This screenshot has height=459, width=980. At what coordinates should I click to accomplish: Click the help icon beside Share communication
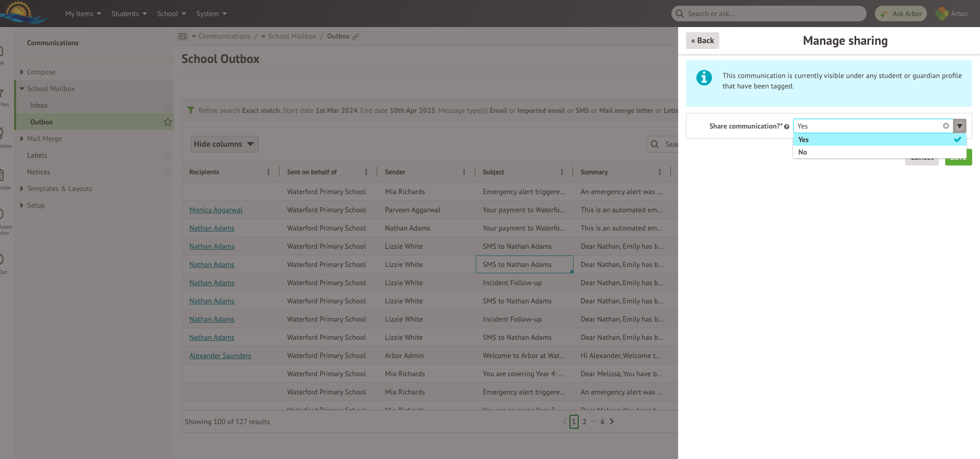click(x=786, y=126)
